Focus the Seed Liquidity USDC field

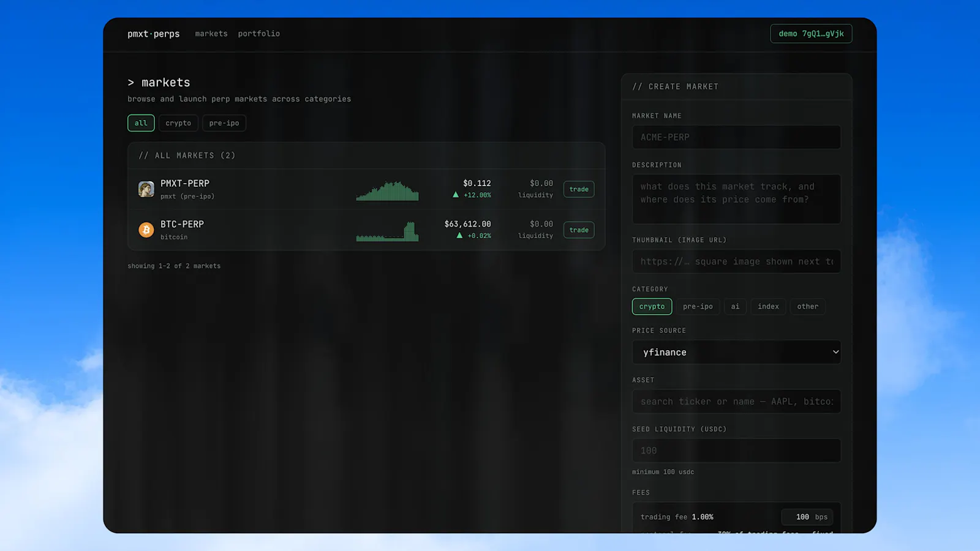(736, 451)
